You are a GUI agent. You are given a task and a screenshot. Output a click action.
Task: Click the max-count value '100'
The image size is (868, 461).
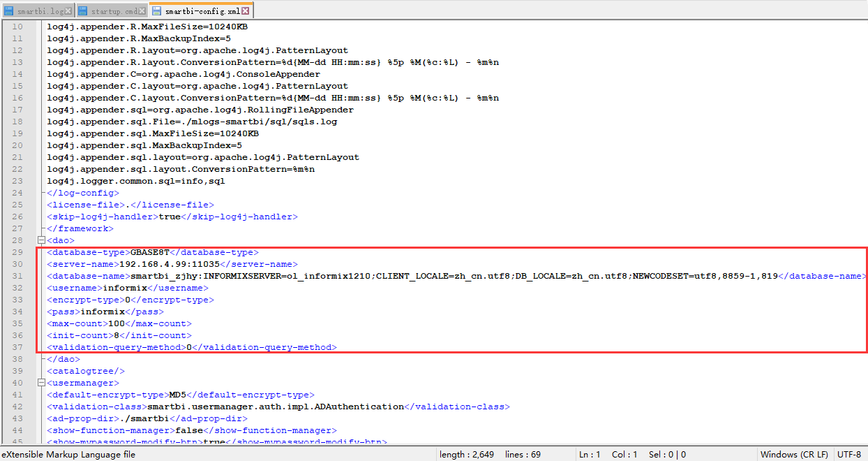pos(117,323)
